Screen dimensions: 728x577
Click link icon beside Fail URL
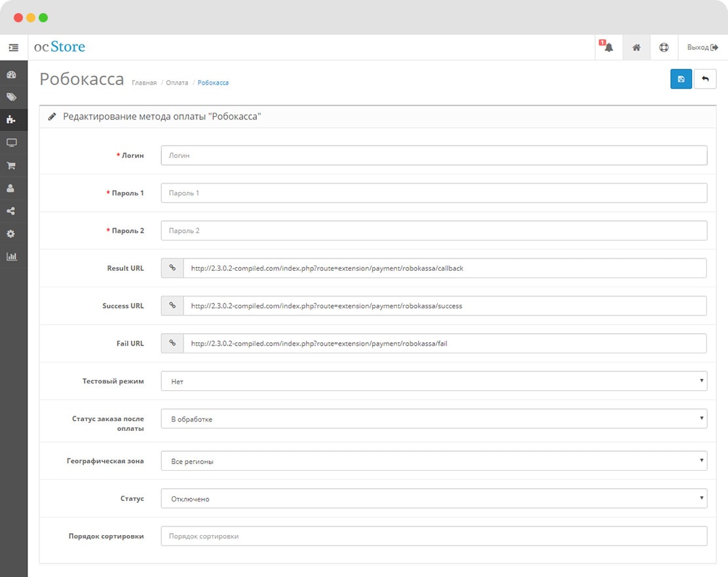(172, 344)
